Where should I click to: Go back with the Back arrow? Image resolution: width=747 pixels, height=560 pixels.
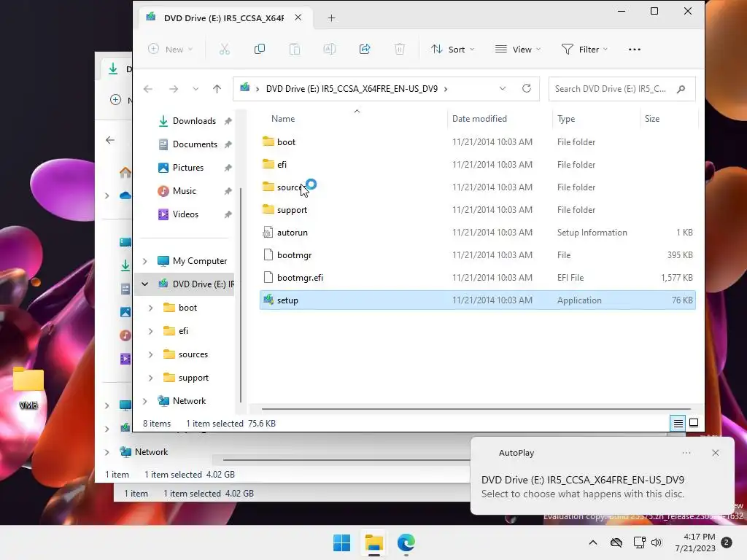(148, 88)
